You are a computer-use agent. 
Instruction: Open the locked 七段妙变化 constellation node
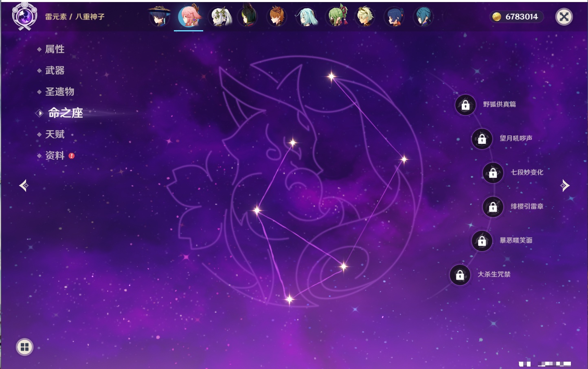(x=493, y=172)
